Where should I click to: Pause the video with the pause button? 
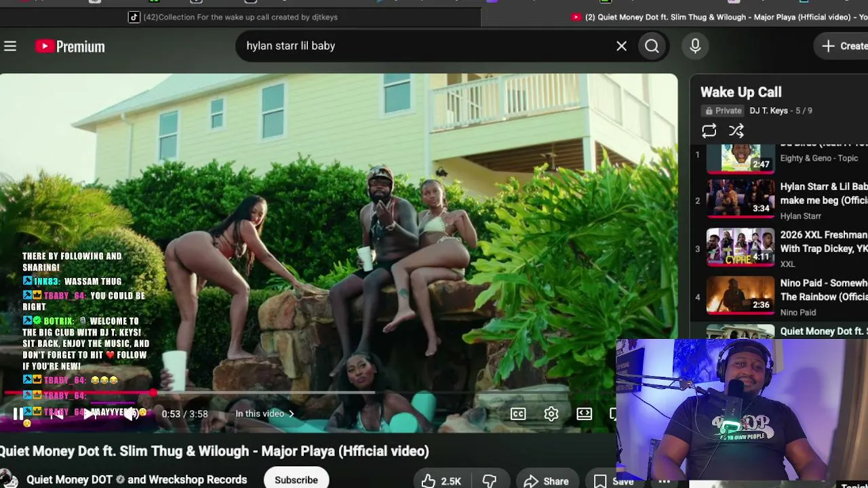tap(18, 414)
